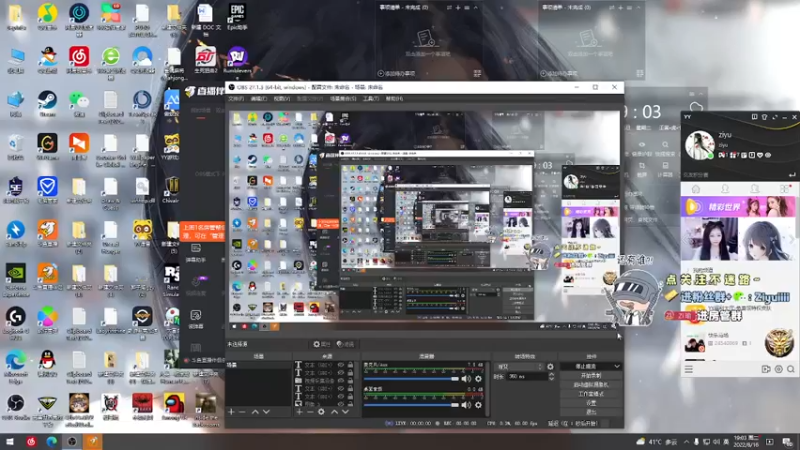Adjust the first mixer volume slider
The height and width of the screenshot is (450, 800).
[411, 379]
